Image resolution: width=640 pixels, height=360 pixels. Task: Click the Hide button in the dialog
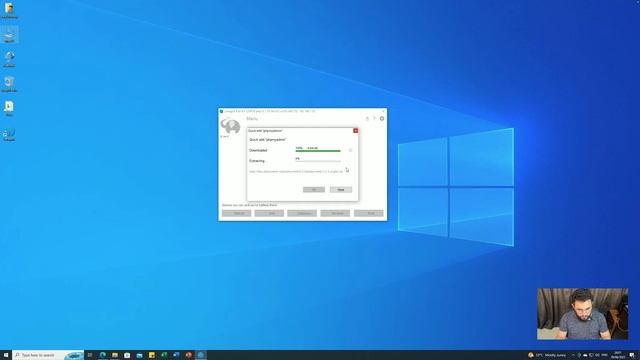341,189
